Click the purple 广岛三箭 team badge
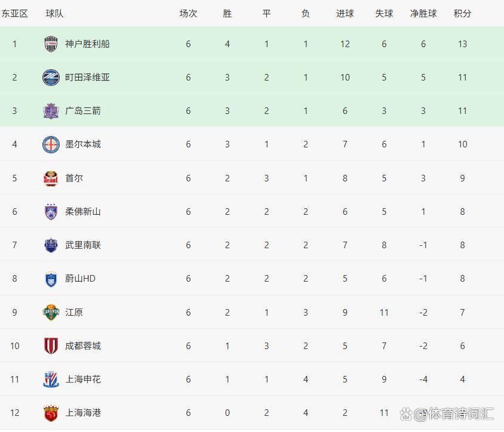Viewport: 504px width, 432px height. pos(51,111)
